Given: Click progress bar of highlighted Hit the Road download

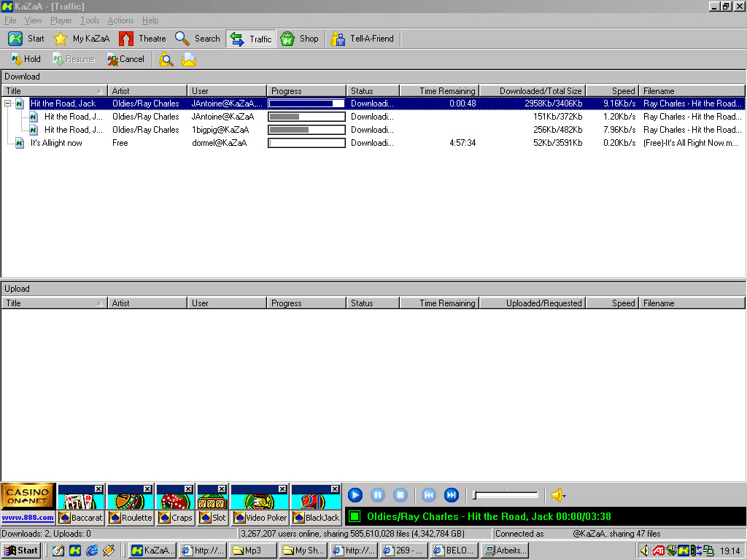Looking at the screenshot, I should pyautogui.click(x=307, y=104).
